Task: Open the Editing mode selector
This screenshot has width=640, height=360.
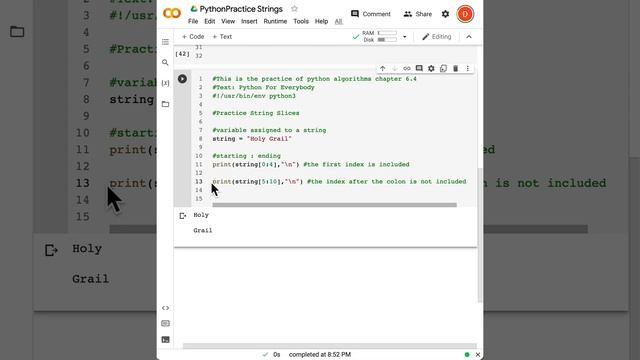Action: (436, 37)
